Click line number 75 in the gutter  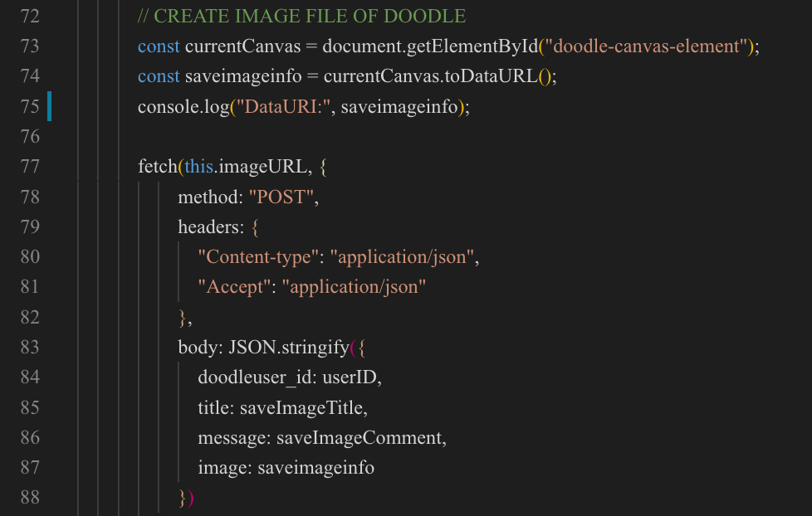30,107
